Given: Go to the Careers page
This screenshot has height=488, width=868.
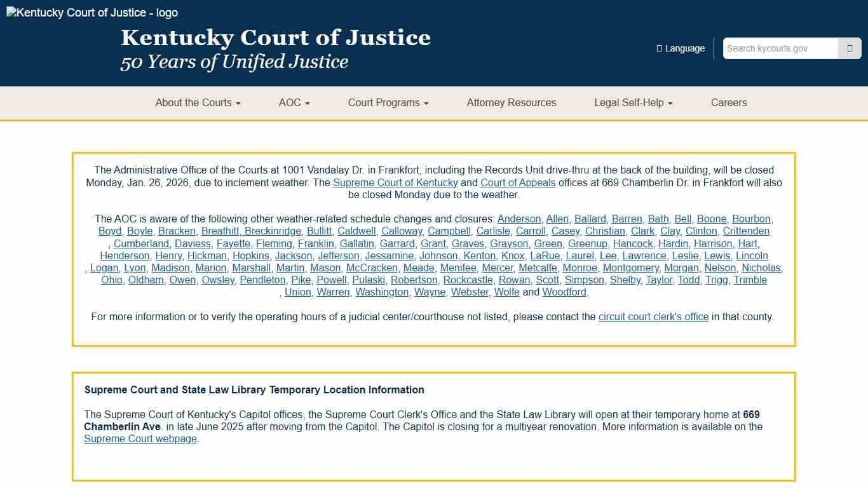Looking at the screenshot, I should [x=729, y=102].
